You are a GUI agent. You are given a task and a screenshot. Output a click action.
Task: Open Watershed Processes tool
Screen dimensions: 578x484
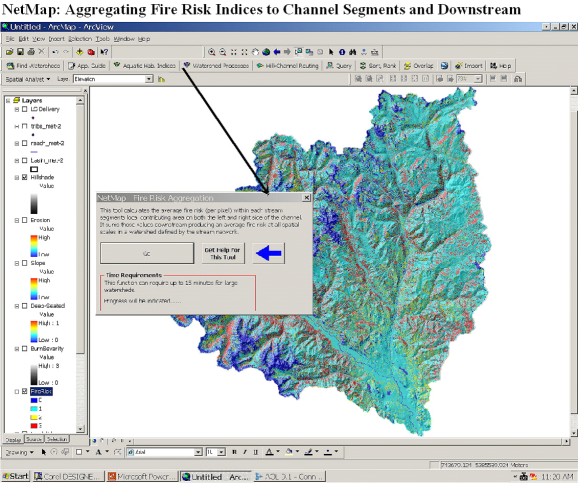(x=216, y=66)
